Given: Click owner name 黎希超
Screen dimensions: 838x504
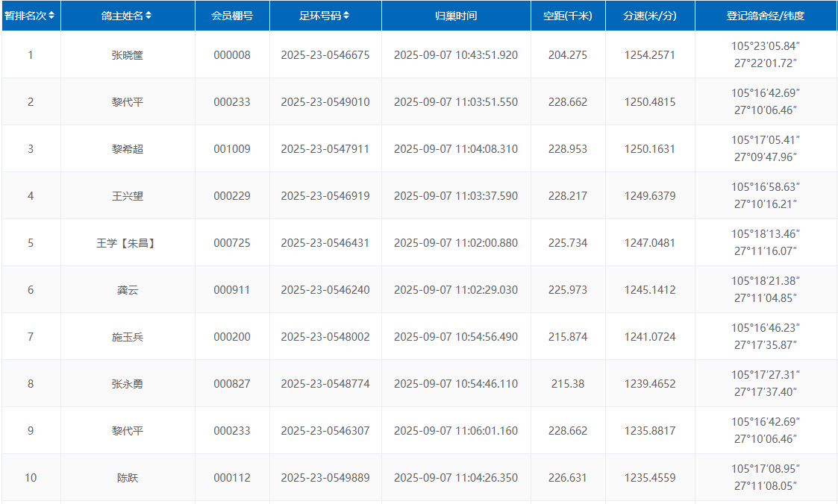Looking at the screenshot, I should click(128, 149).
